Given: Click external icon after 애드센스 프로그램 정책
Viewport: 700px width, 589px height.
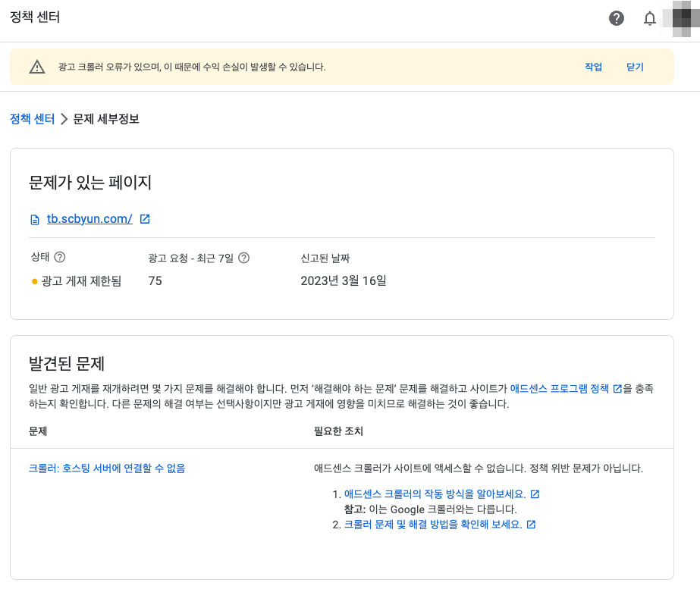Looking at the screenshot, I should tap(617, 389).
